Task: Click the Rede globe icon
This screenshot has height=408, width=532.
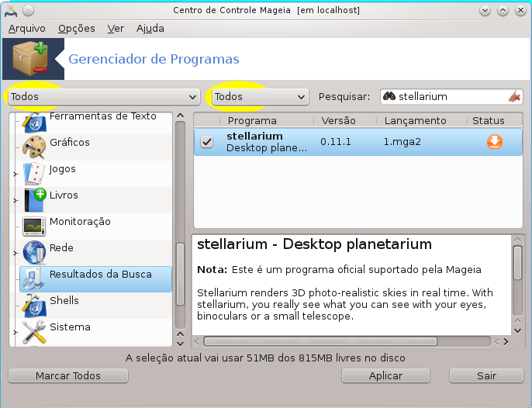Action: click(x=34, y=253)
